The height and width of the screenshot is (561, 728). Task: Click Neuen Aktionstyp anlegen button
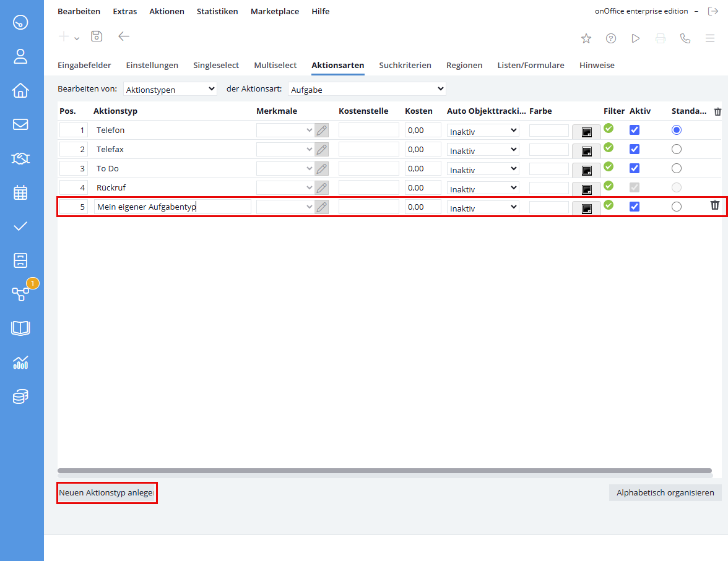(x=106, y=493)
